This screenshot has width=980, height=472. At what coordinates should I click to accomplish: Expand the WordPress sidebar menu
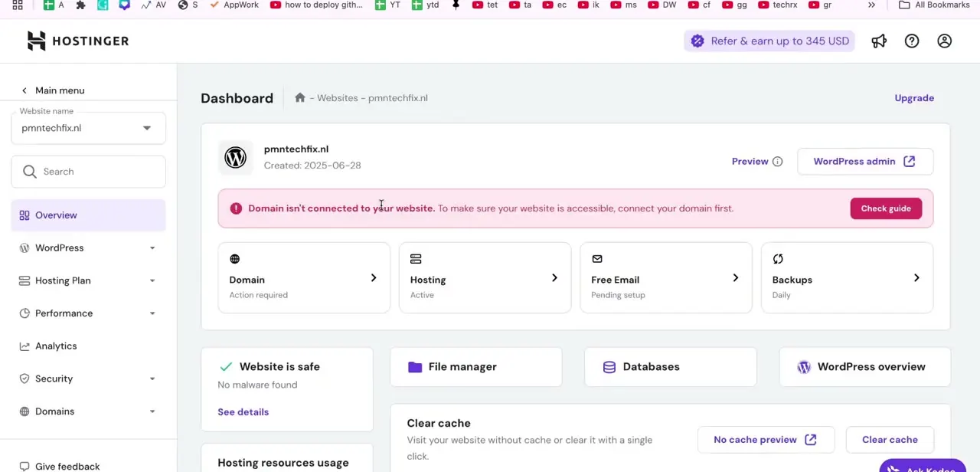[x=88, y=248]
